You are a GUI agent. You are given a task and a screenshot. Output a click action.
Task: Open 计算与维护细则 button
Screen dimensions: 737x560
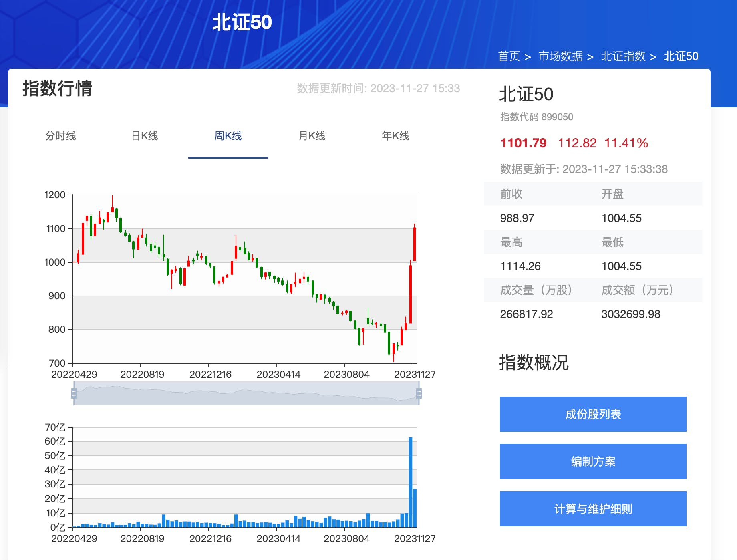coord(593,509)
